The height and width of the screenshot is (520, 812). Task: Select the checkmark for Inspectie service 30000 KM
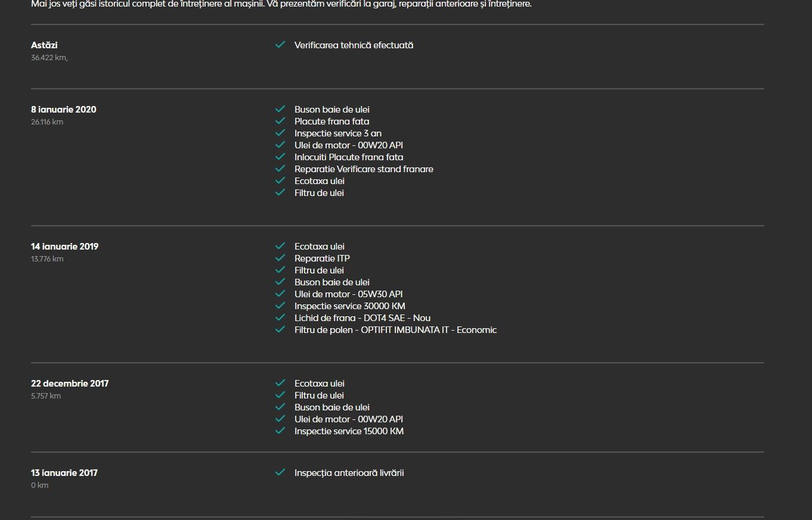point(280,306)
